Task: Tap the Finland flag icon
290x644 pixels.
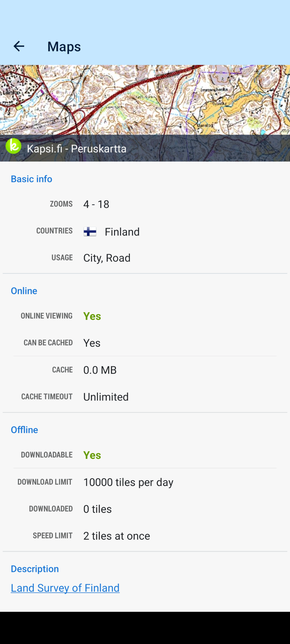Action: [90, 232]
